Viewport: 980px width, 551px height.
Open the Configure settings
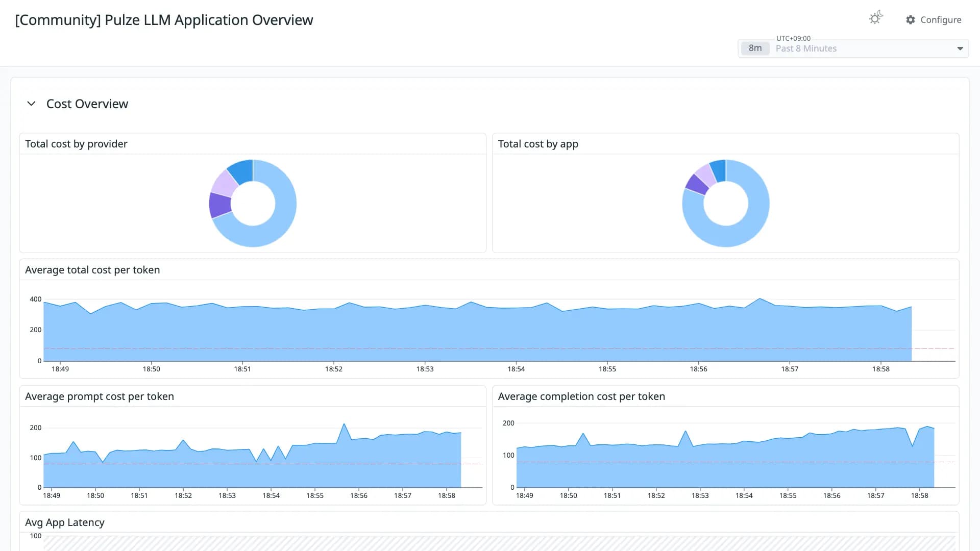coord(934,19)
